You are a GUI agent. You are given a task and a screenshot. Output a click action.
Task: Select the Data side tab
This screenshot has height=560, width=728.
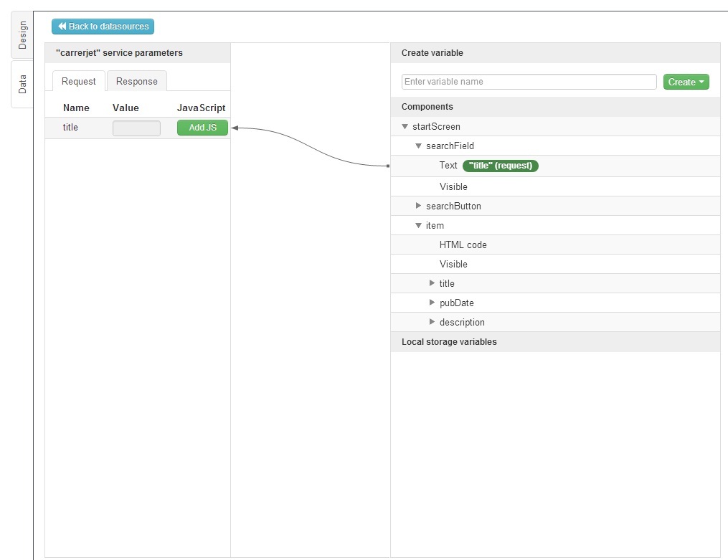coord(22,84)
